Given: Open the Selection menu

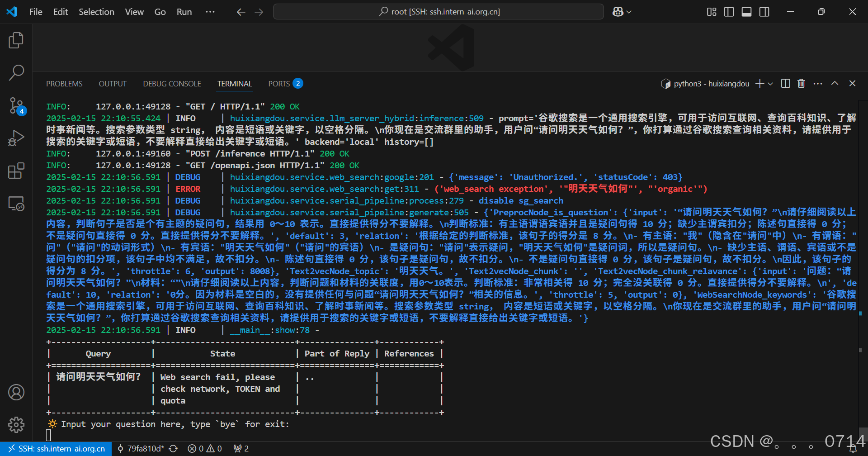Looking at the screenshot, I should point(96,12).
